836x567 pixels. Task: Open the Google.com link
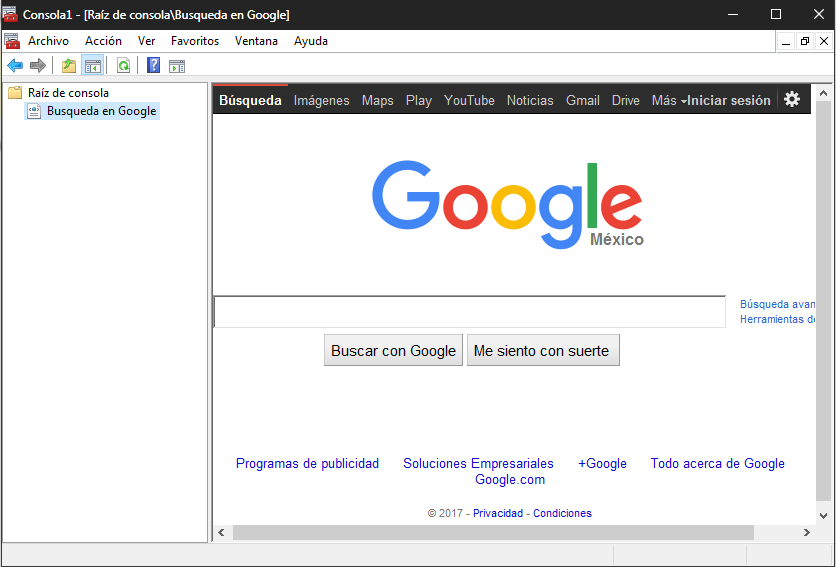(x=510, y=480)
